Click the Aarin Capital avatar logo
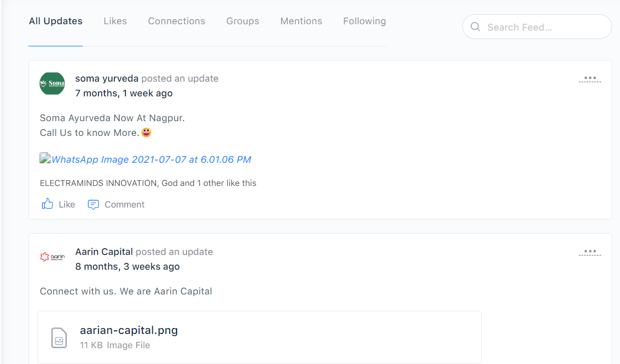Image resolution: width=620 pixels, height=364 pixels. click(52, 257)
